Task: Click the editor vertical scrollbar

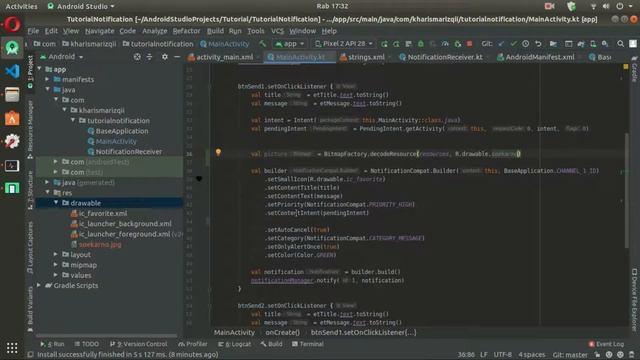Action: 627,190
